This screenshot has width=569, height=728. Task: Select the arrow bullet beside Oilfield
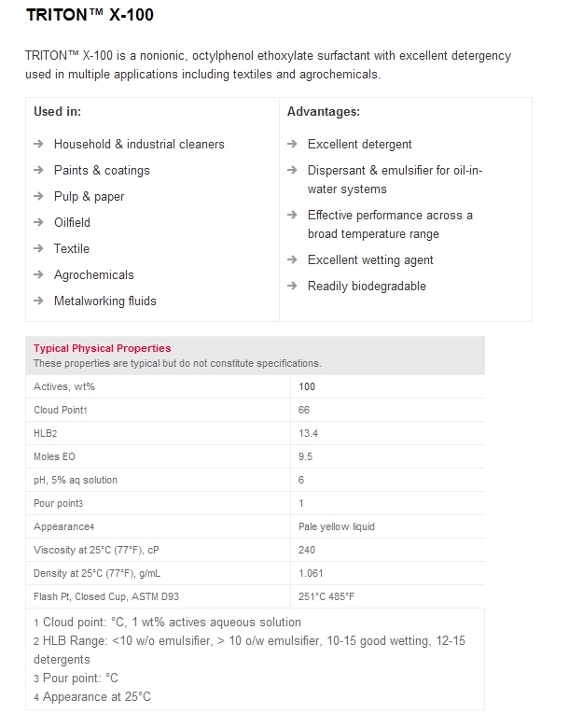coord(38,222)
